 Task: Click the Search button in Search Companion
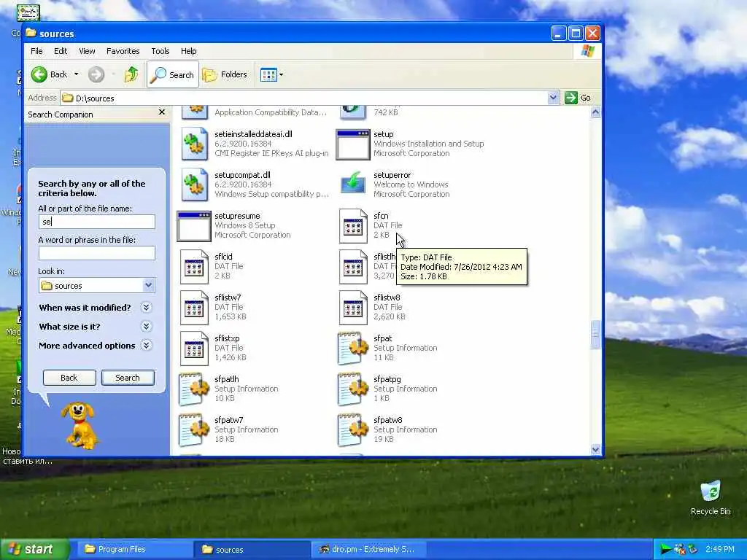[x=128, y=378]
